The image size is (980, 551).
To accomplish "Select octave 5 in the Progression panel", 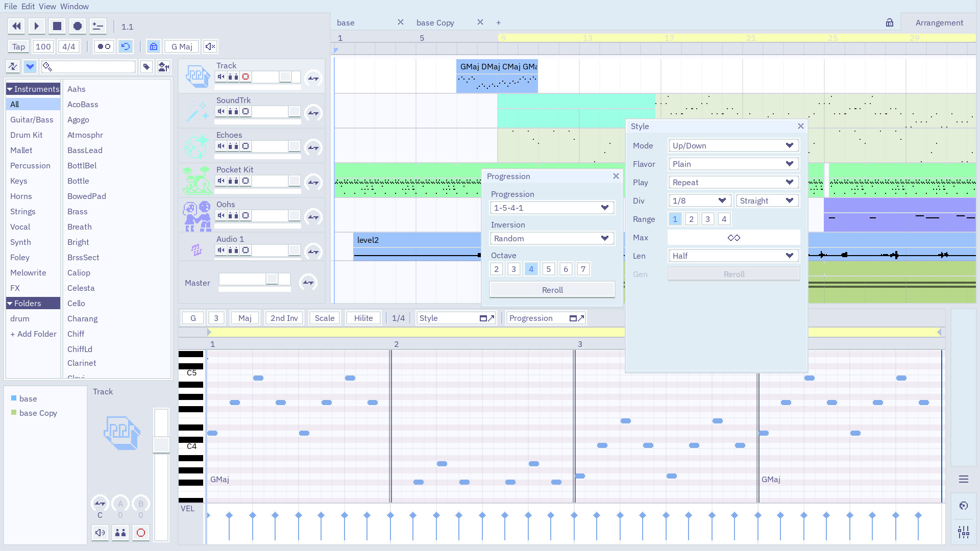I will (x=548, y=269).
